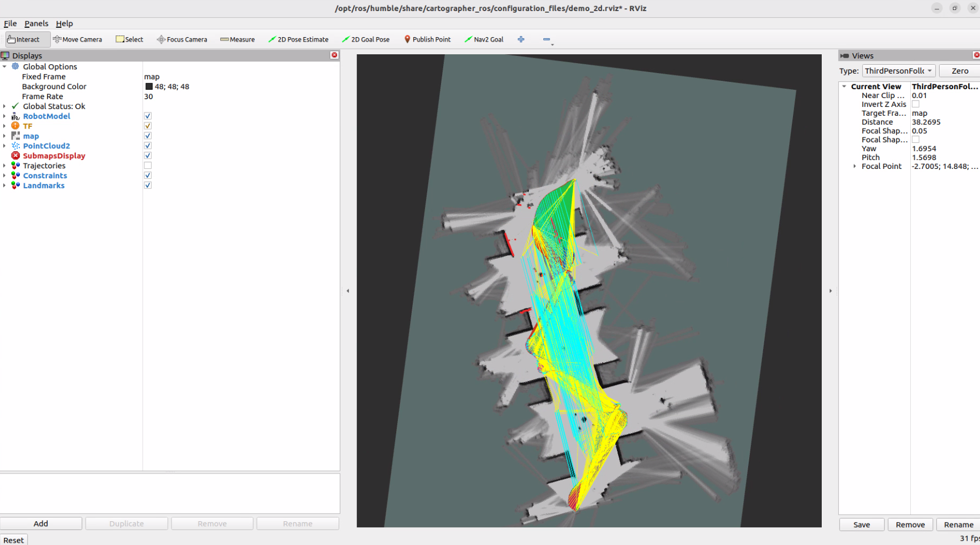Expand the PointCloud2 display tree item
Image resolution: width=980 pixels, height=545 pixels.
coord(4,146)
